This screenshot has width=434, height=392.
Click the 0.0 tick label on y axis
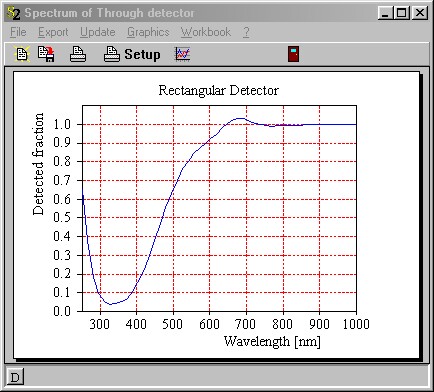(62, 311)
